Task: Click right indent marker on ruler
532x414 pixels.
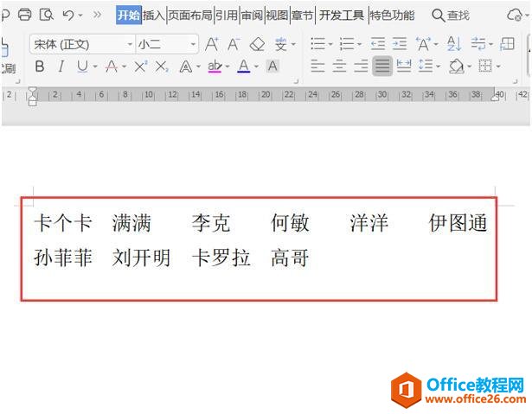Action: tap(495, 98)
